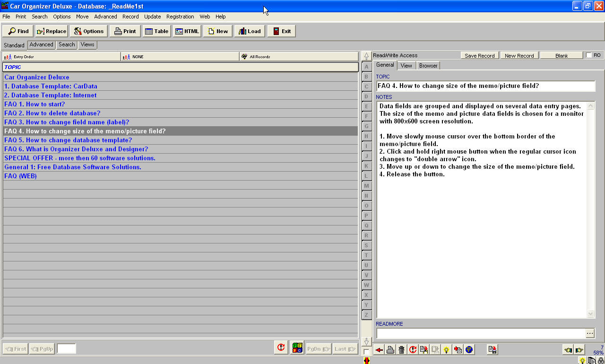Click the Exit toolbar button
This screenshot has width=605, height=364.
pyautogui.click(x=281, y=31)
